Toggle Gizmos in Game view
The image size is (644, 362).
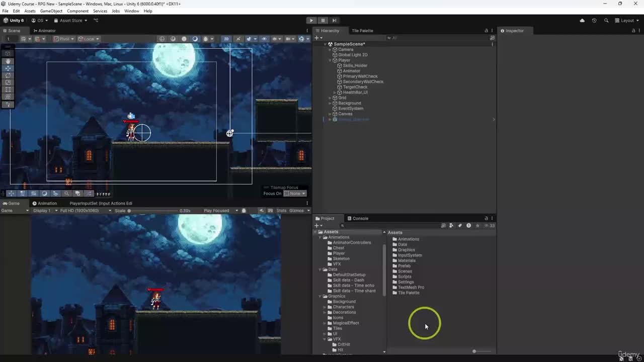(x=296, y=211)
